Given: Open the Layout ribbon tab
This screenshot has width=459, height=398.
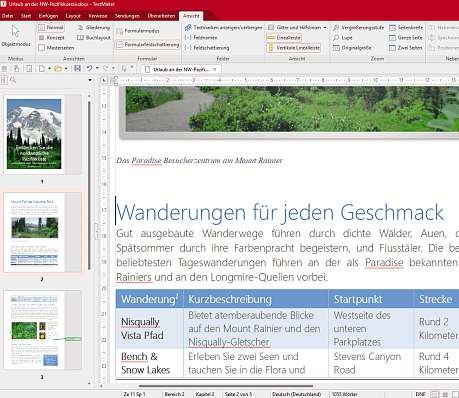Looking at the screenshot, I should (73, 16).
